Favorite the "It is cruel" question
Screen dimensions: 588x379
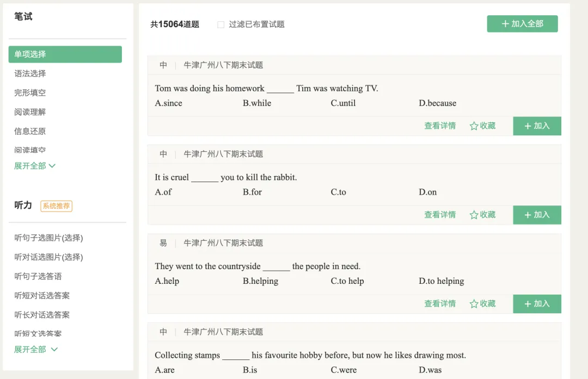pyautogui.click(x=482, y=215)
